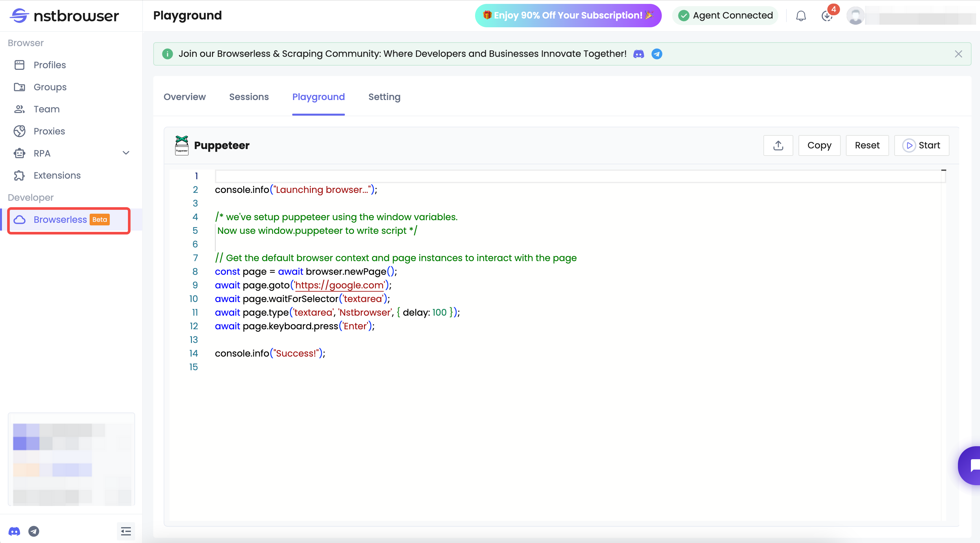
Task: Copy the Puppeteer script
Action: click(x=819, y=145)
